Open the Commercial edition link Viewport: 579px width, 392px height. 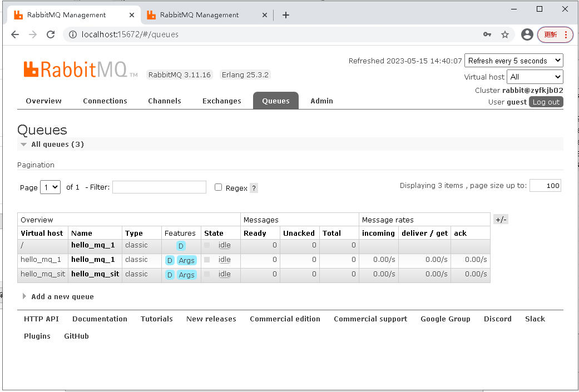[285, 319]
